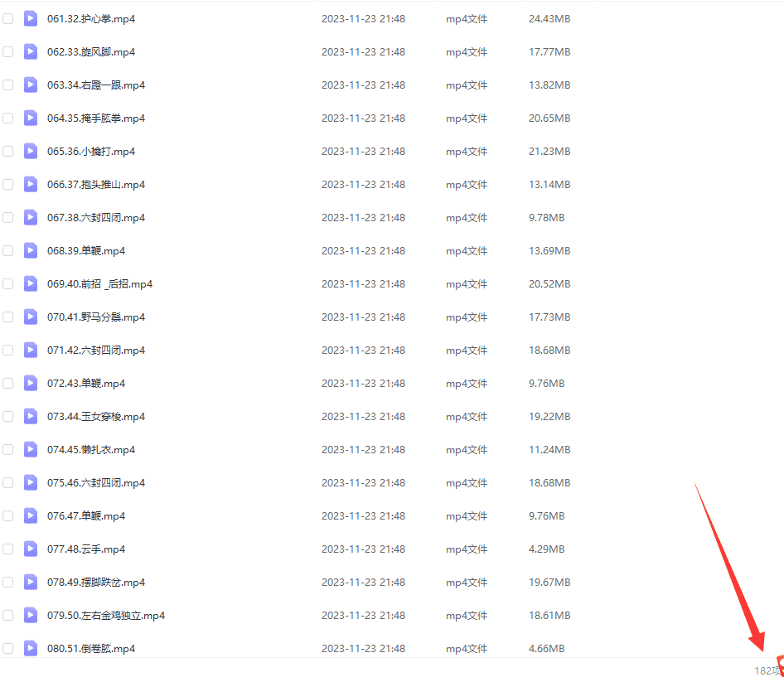
Task: Click the video icon for 077.48.云手.mp4
Action: pos(31,549)
